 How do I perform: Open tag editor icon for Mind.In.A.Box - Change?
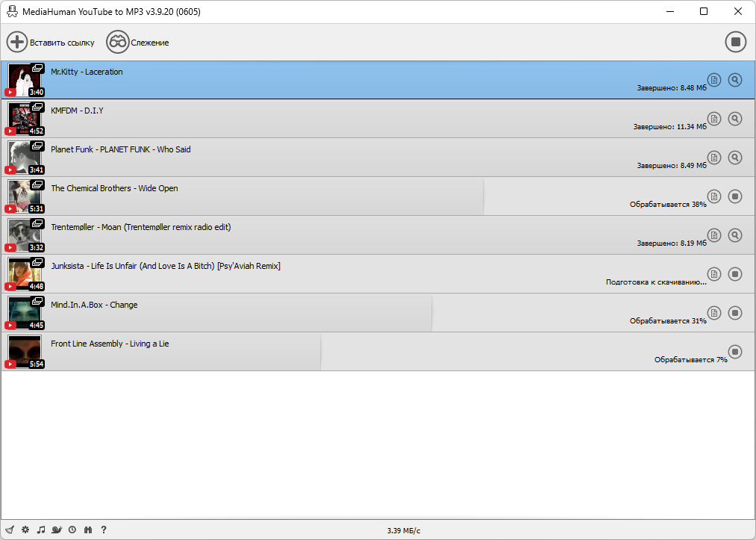tap(714, 313)
